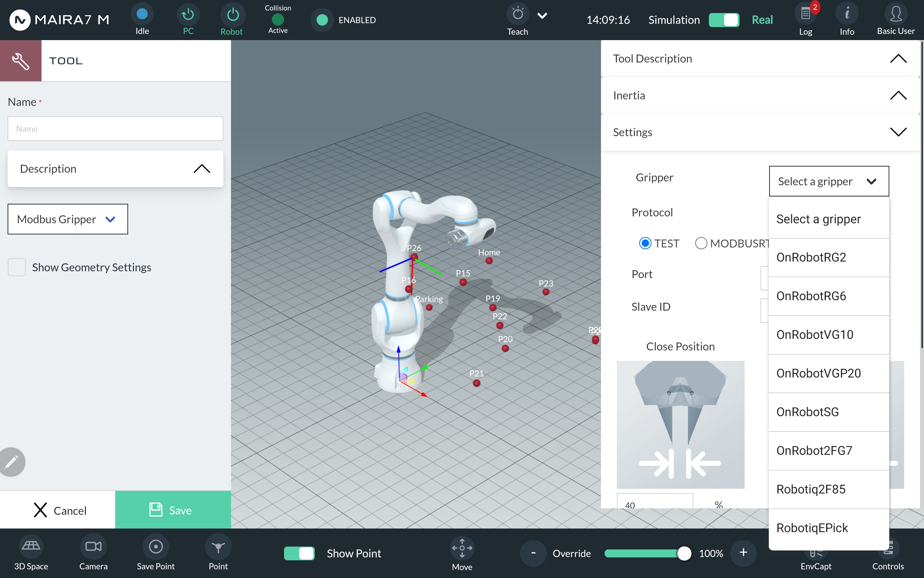
Task: Expand the Teach mode dropdown arrow
Action: tap(542, 15)
